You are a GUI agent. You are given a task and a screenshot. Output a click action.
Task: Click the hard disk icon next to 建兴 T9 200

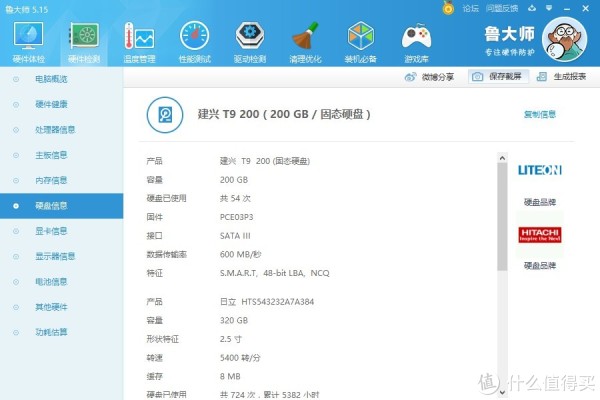point(165,114)
